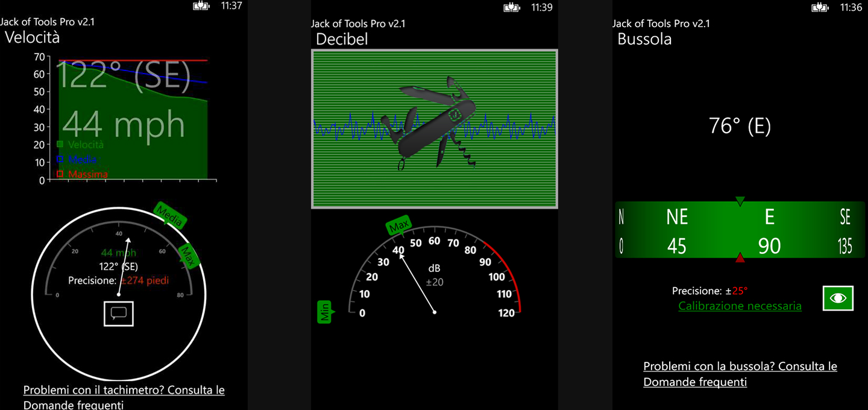Tap the battery icon beside 11:37
Image resolution: width=868 pixels, height=410 pixels.
click(x=201, y=6)
